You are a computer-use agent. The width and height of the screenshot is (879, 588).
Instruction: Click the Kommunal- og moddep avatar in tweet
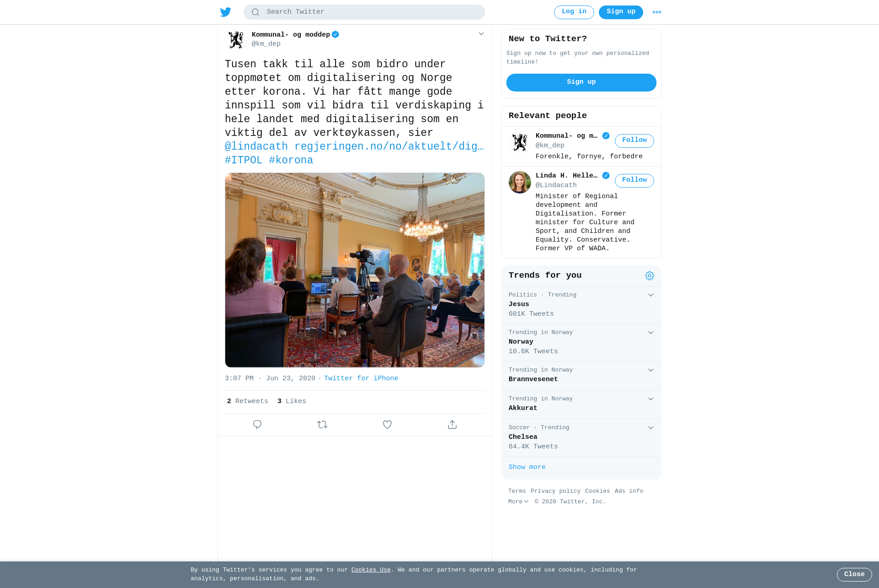(x=236, y=40)
